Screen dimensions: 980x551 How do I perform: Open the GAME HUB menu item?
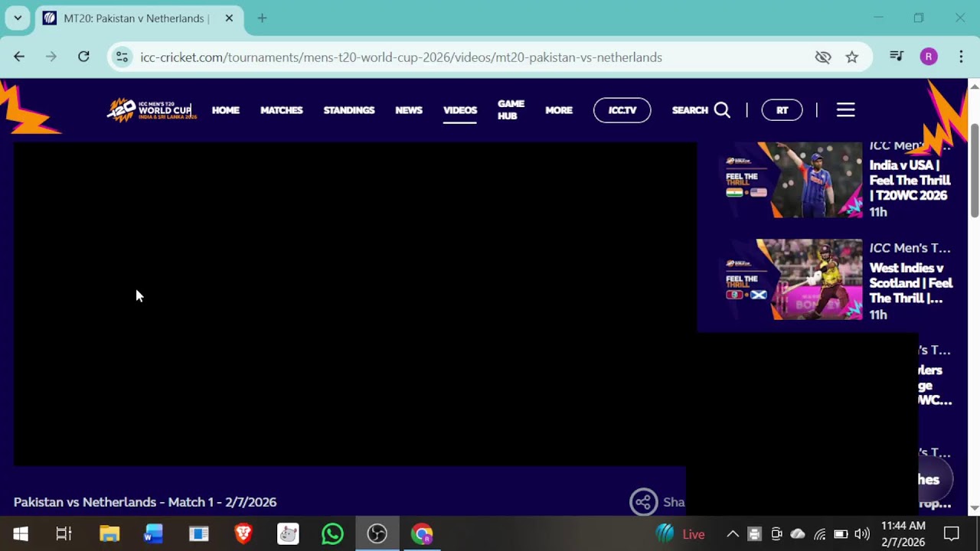511,110
